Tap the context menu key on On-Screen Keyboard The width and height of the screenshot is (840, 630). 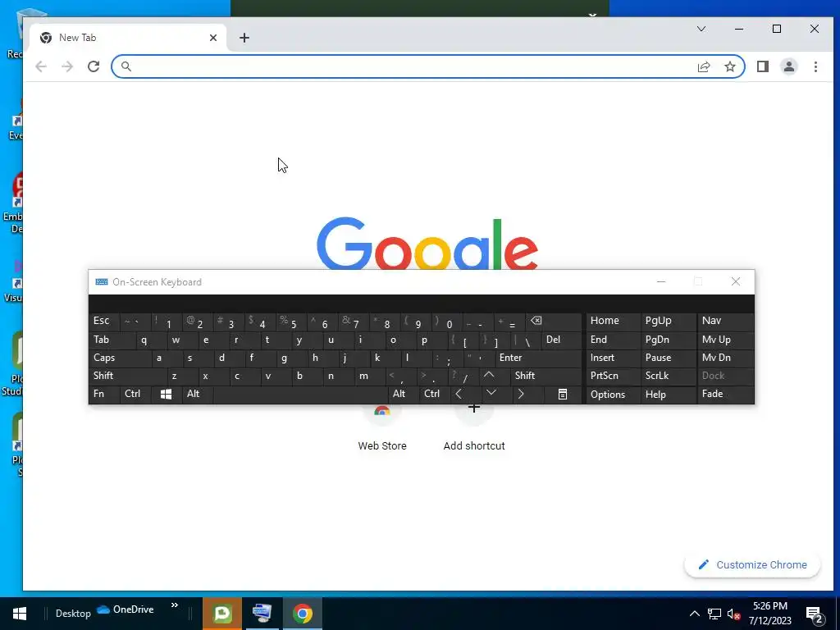pos(563,395)
